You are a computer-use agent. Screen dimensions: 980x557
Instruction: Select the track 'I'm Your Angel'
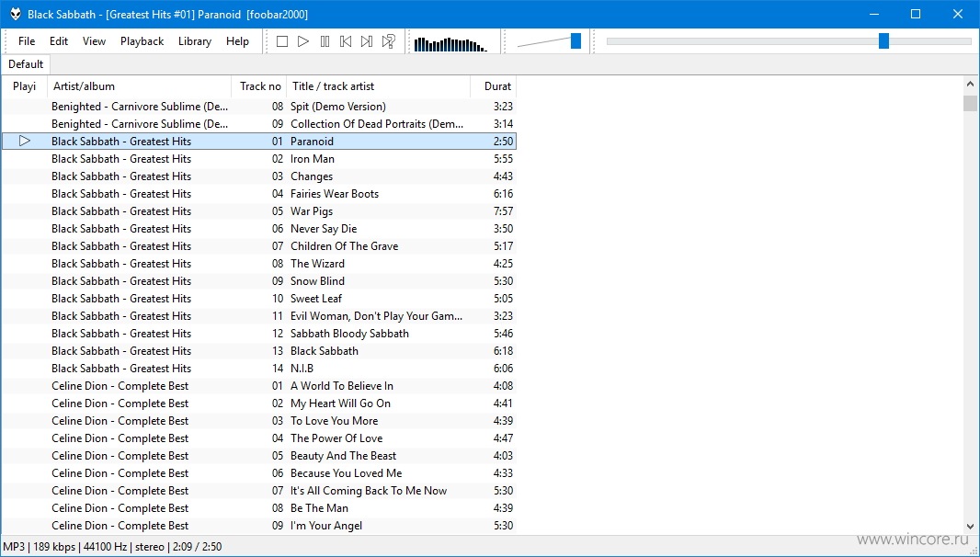coord(258,527)
